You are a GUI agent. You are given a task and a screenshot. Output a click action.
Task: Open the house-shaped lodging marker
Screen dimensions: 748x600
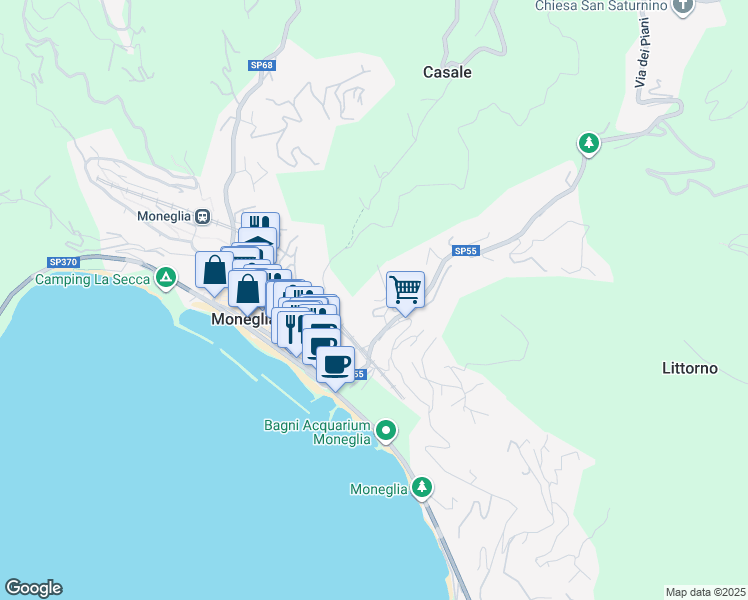coord(258,237)
